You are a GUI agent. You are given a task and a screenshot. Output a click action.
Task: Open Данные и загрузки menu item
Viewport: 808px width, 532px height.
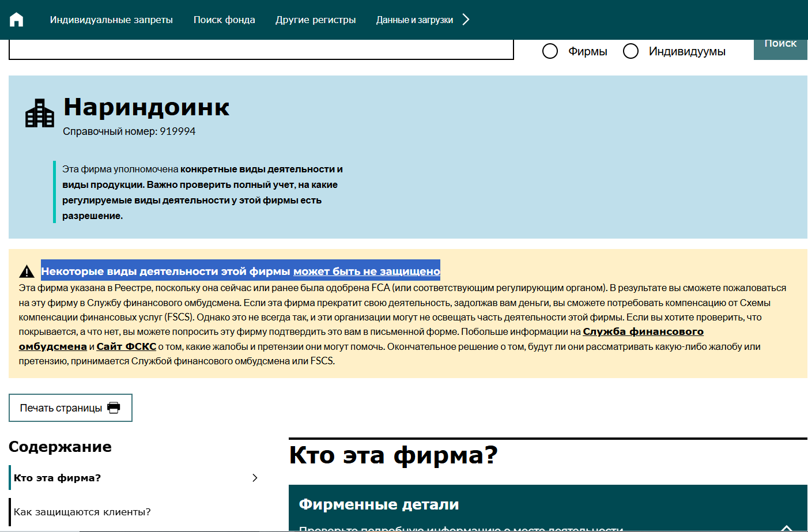click(414, 20)
